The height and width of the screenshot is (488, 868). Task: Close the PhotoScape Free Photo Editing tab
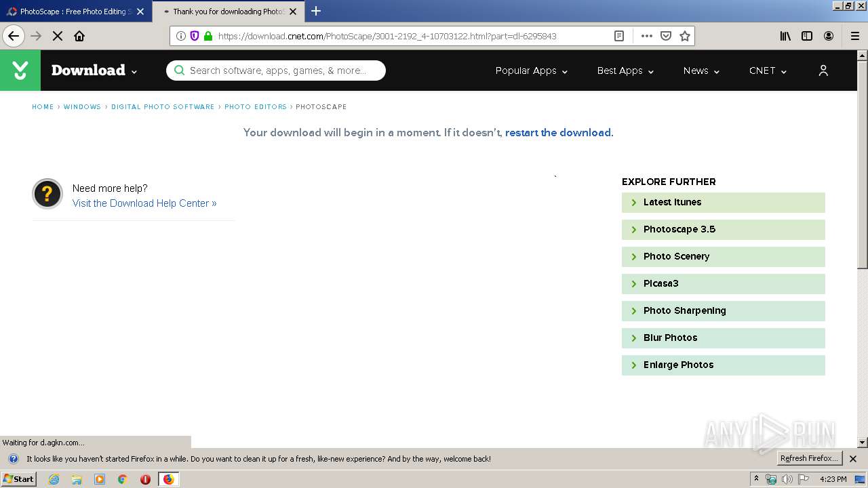click(140, 12)
